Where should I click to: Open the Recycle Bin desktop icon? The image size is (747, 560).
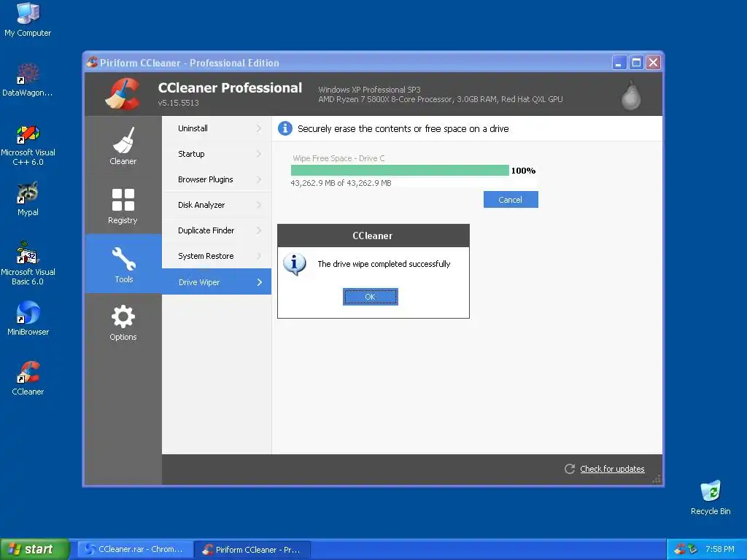[711, 491]
